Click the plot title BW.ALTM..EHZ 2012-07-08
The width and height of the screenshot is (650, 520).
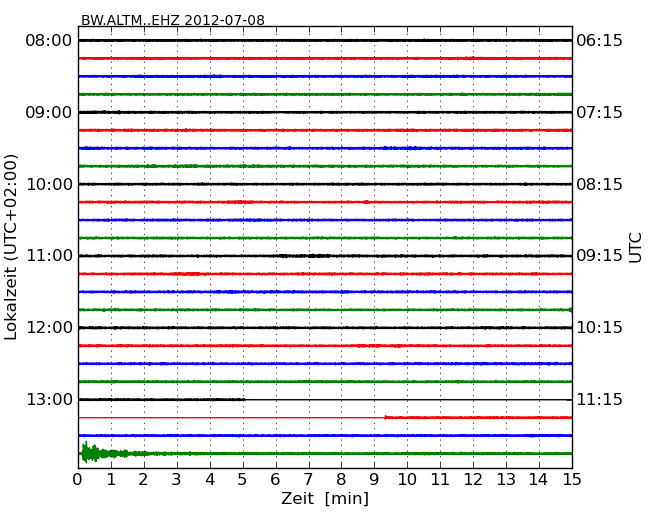(x=172, y=20)
